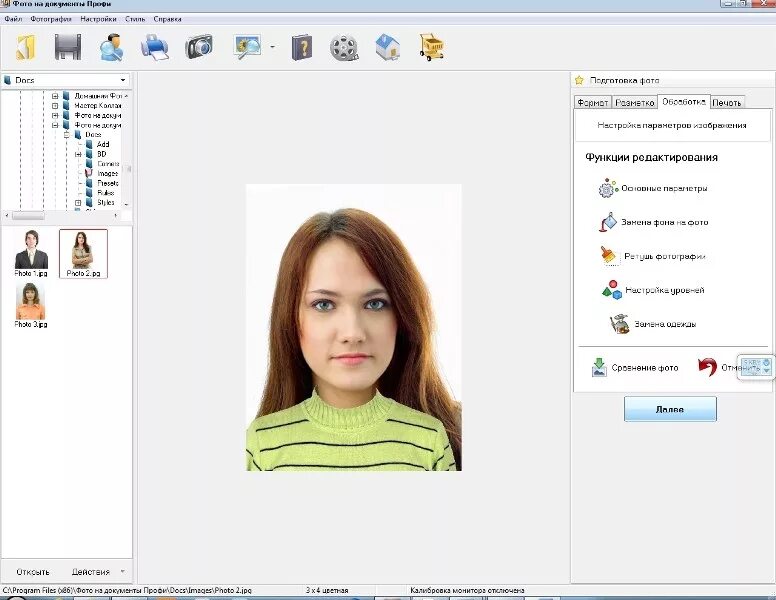
Task: Click the star icon beside Подготовка фото
Action: 579,80
